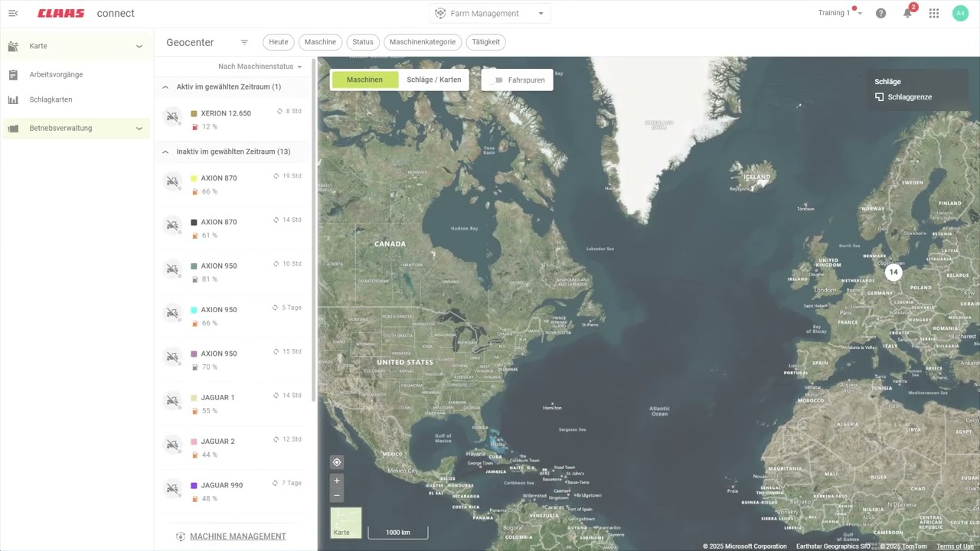Click the sync icon next to 8 Std

pos(280,111)
